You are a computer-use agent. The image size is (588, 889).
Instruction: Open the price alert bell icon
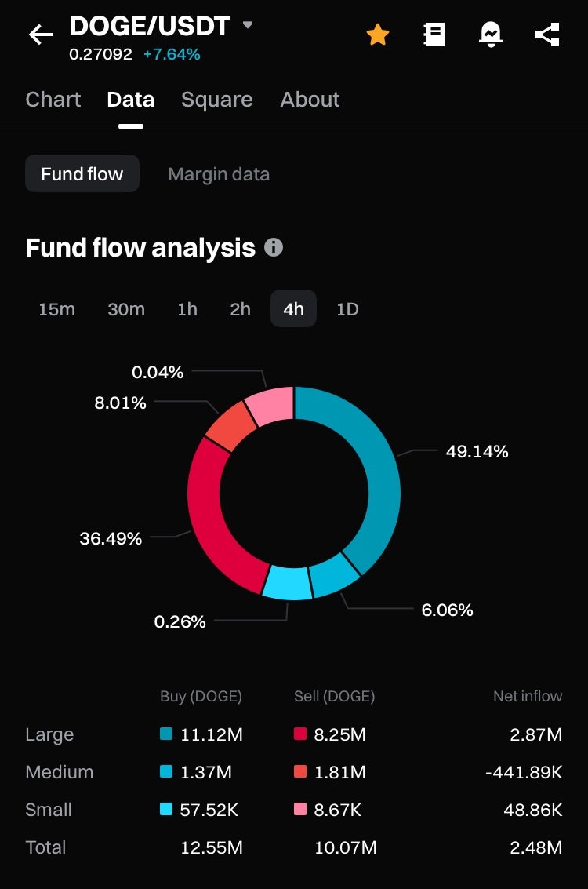pyautogui.click(x=491, y=34)
